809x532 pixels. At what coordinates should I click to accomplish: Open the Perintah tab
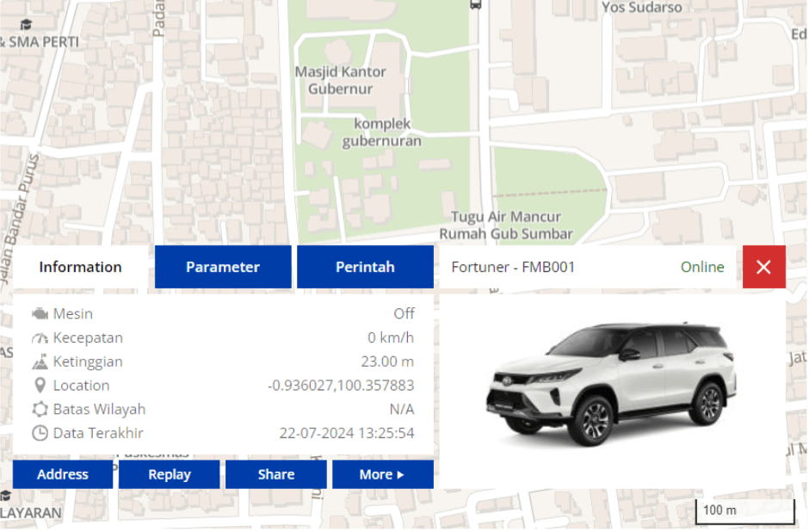365,267
